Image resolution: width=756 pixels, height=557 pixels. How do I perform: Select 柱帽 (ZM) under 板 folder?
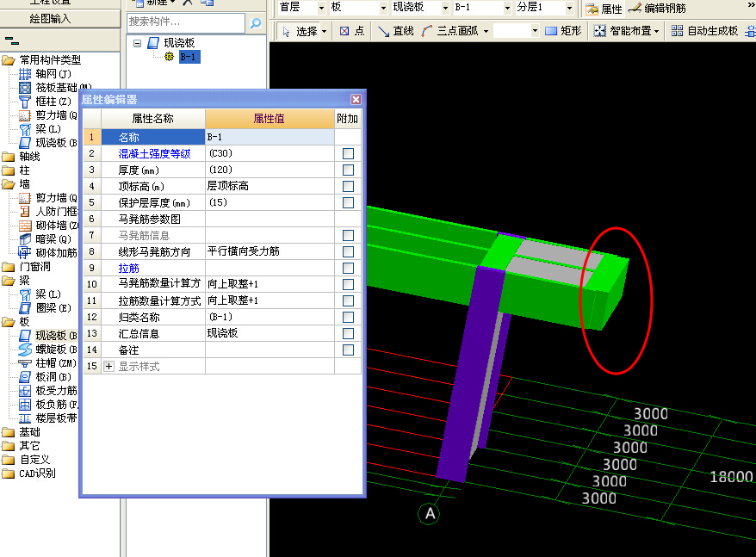coord(47,363)
